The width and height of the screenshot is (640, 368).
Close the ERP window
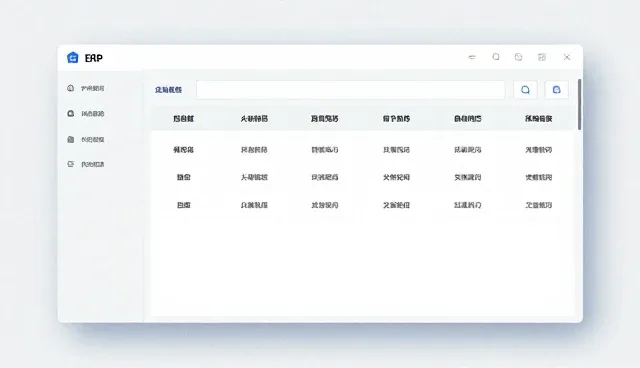(567, 57)
